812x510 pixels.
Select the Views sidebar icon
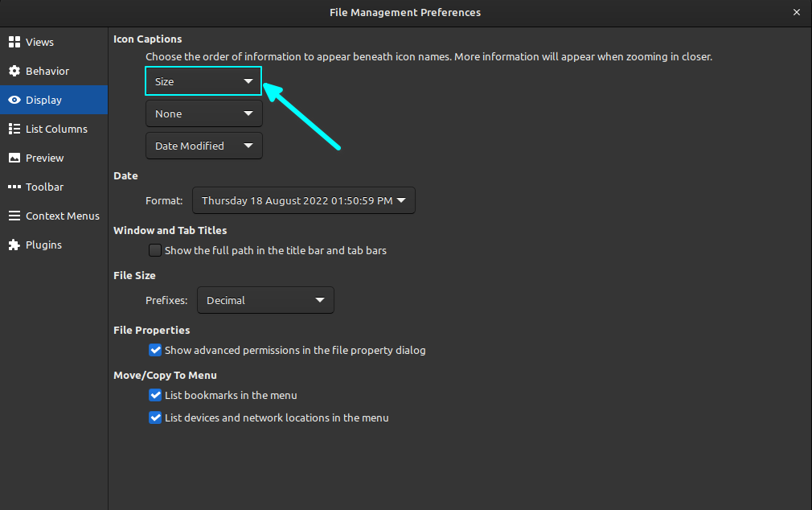[14, 42]
